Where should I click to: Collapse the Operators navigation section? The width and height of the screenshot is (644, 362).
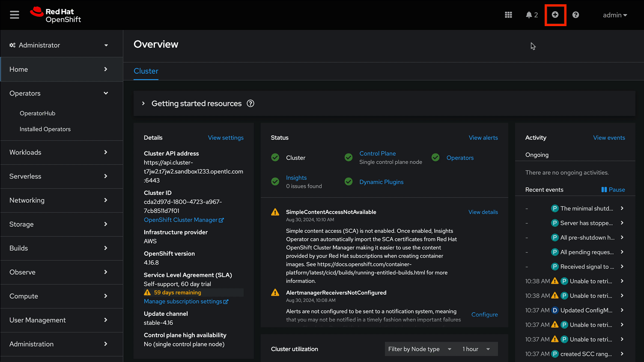click(62, 93)
